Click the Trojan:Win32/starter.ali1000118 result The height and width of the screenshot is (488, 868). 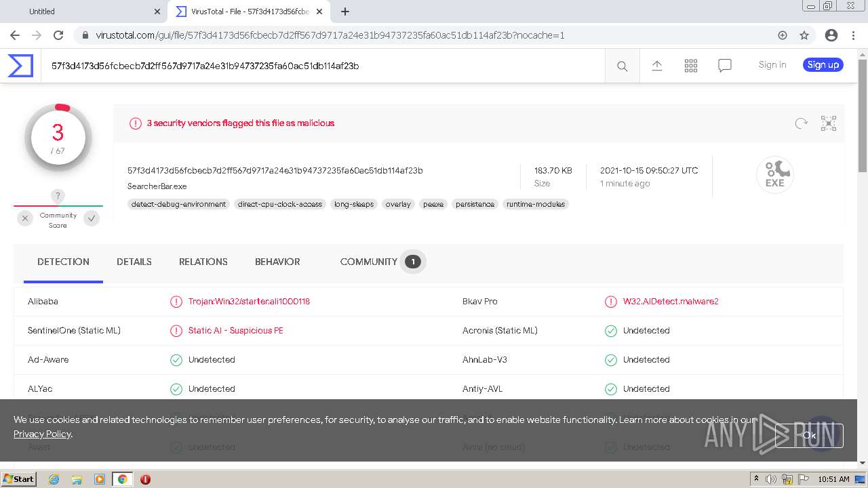click(249, 302)
